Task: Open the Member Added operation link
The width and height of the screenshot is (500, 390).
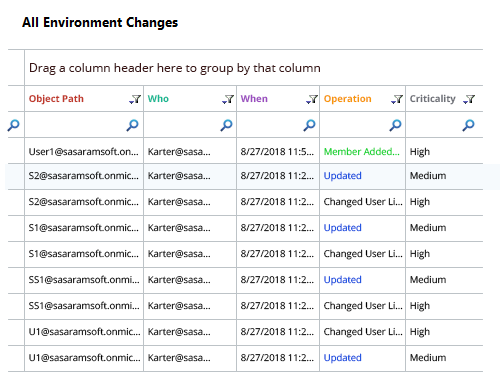Action: pyautogui.click(x=361, y=152)
